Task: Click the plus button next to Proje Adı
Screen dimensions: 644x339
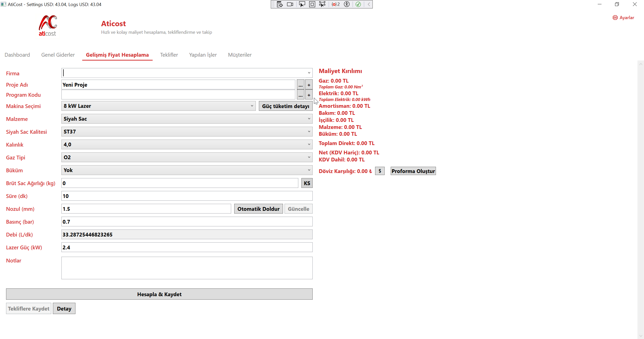Action: coord(309,85)
